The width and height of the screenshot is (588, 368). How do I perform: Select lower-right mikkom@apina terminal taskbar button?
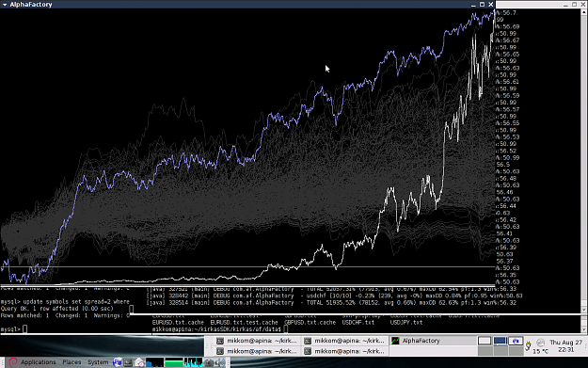click(344, 351)
